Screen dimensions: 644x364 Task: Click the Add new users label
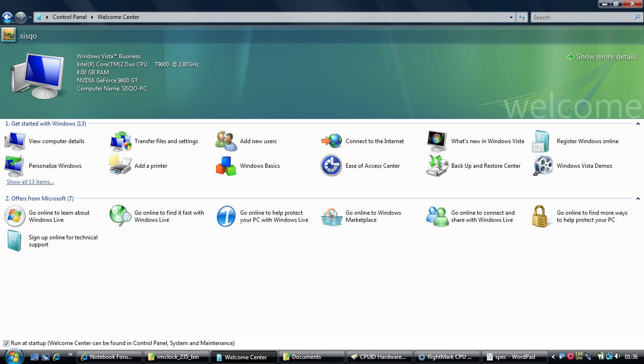(x=258, y=141)
